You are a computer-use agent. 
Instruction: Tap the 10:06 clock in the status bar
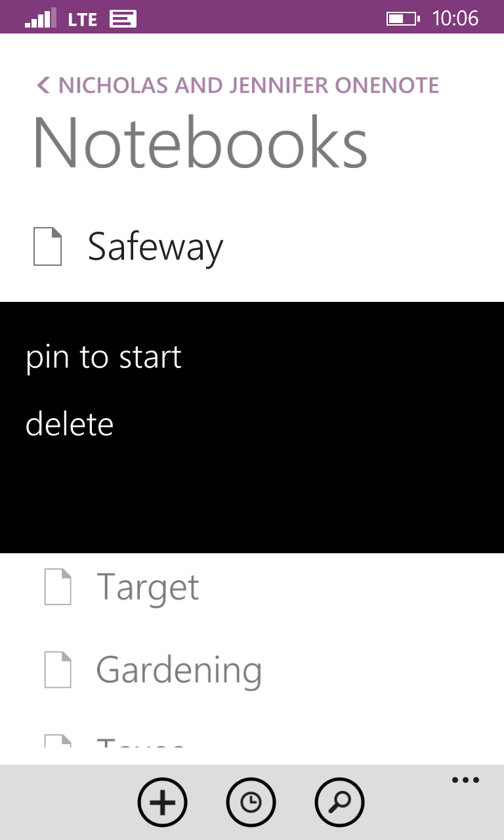[455, 18]
